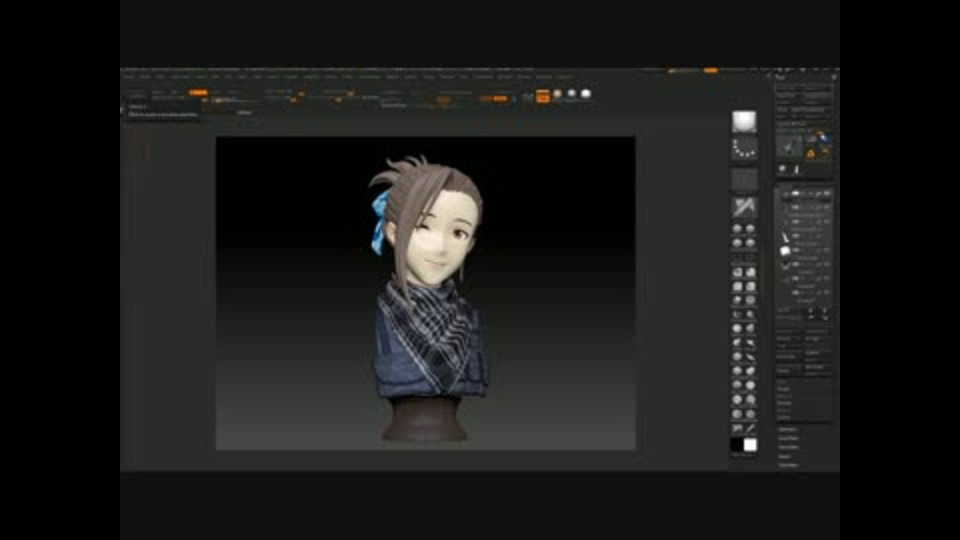Click the empty alpha thumbnail slot

click(x=744, y=180)
